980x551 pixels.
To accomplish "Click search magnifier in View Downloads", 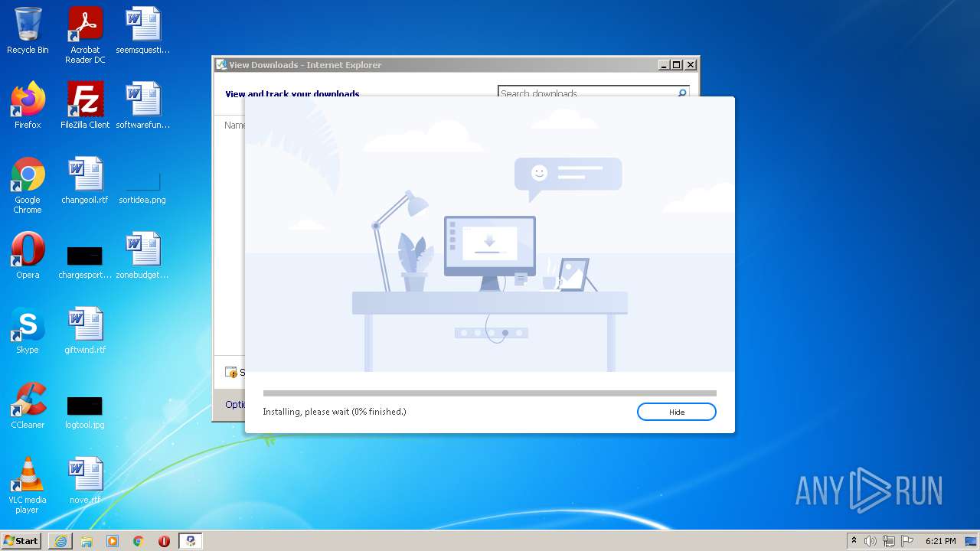I will click(682, 93).
